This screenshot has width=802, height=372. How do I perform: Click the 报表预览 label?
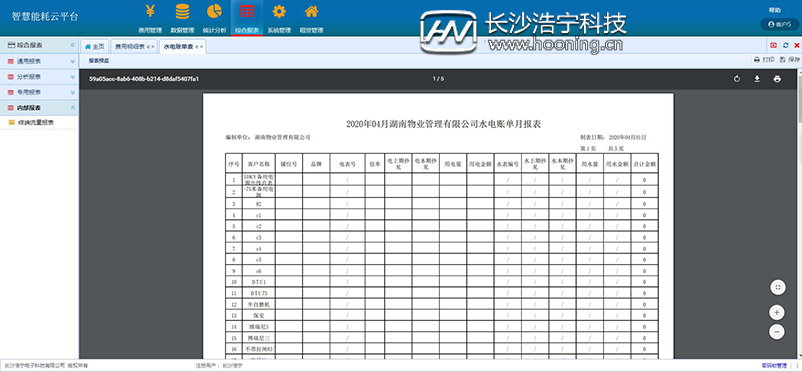pyautogui.click(x=99, y=60)
